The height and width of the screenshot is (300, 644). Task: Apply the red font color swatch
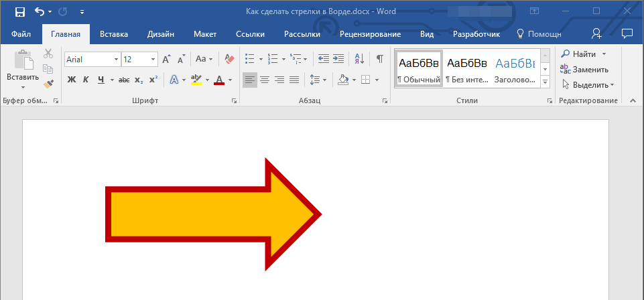pos(219,80)
